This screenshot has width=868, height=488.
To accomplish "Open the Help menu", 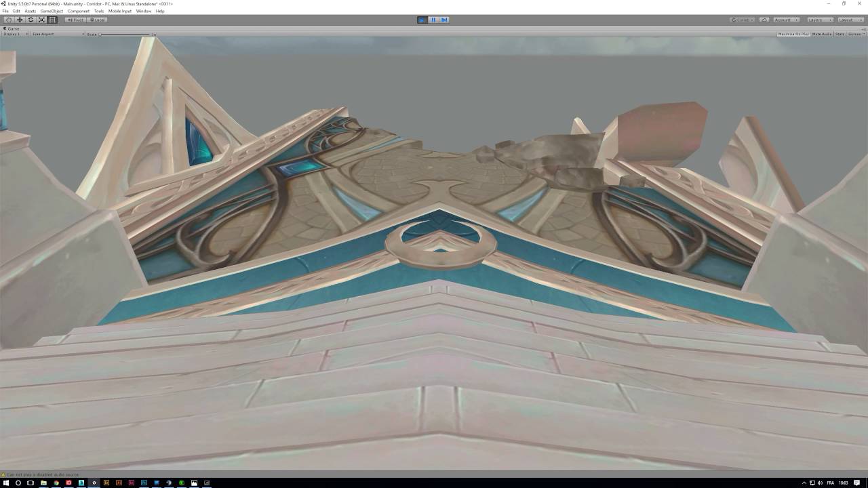I will pos(160,11).
